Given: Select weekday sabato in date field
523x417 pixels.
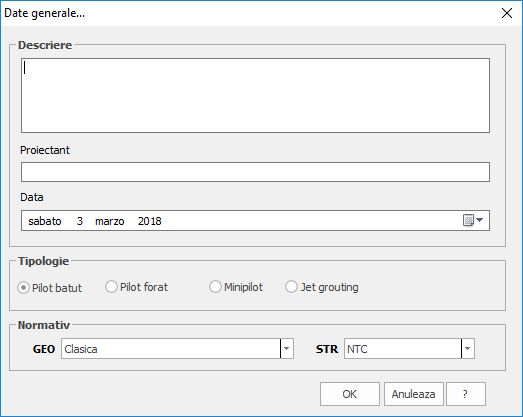Looking at the screenshot, I should pos(45,221).
